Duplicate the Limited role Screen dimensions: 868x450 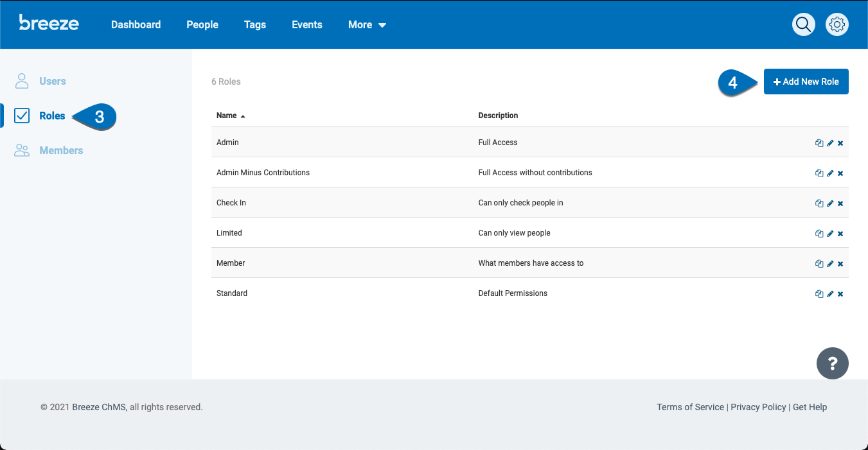819,234
